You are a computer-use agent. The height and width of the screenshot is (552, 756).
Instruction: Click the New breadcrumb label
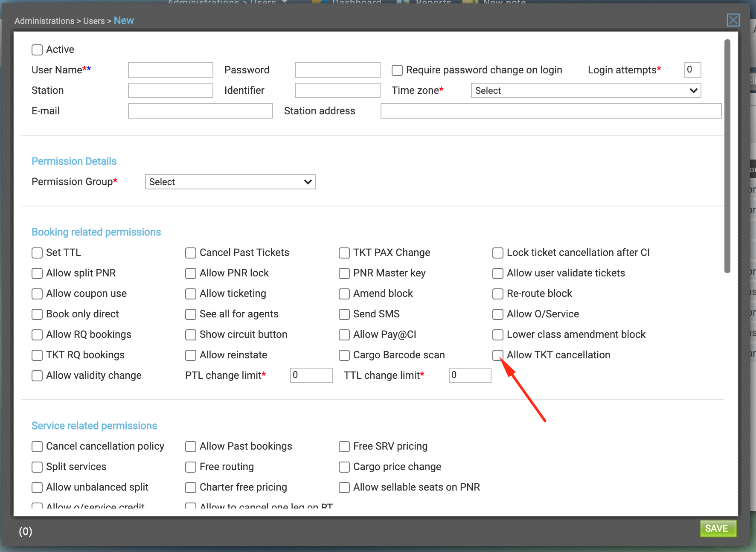[x=124, y=20]
